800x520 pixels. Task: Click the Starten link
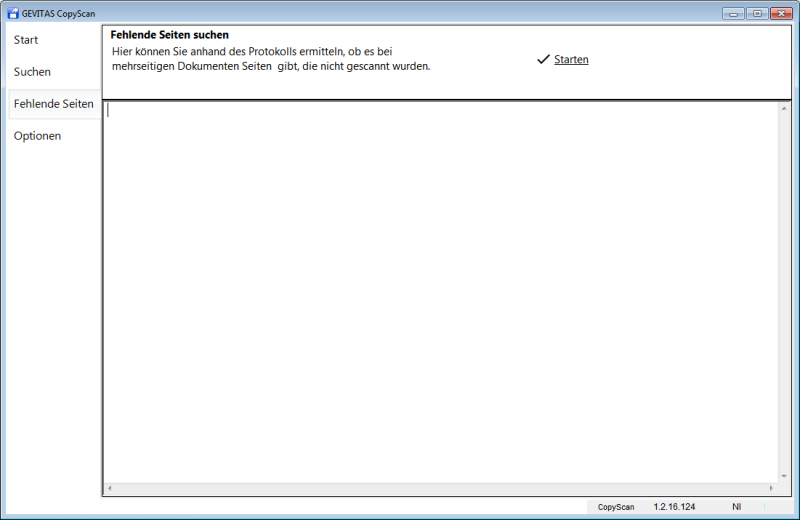(x=571, y=60)
